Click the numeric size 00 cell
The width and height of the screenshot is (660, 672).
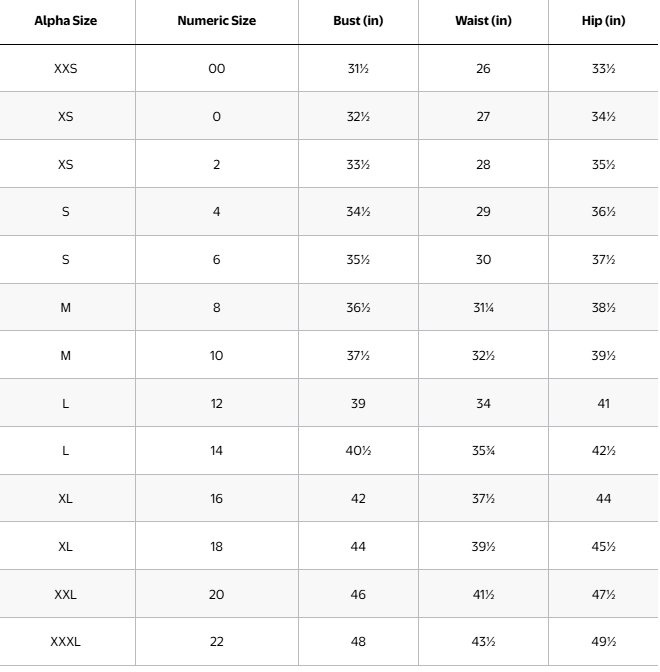(216, 69)
